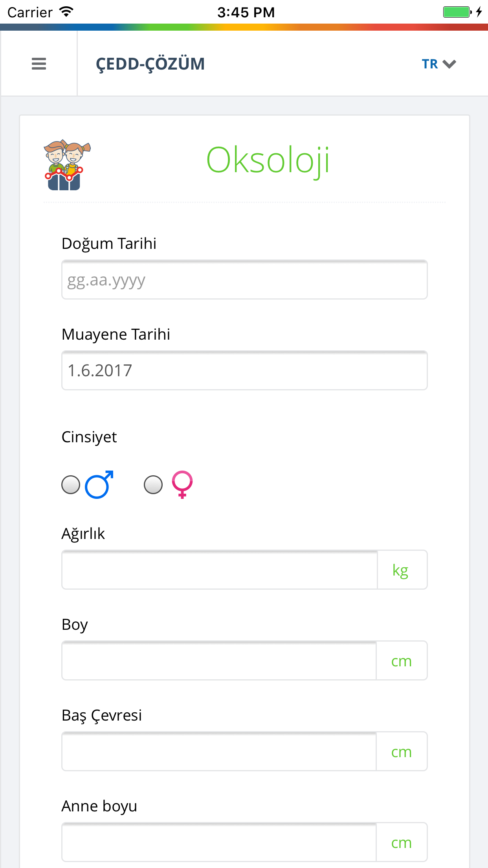
Task: Click the ÇEDD-ÇÖZÜM title in header
Action: coord(149,63)
